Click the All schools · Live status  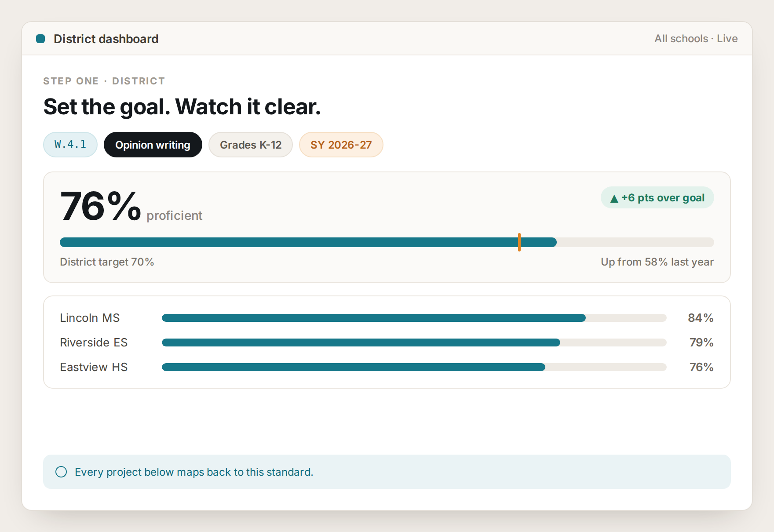(x=696, y=39)
